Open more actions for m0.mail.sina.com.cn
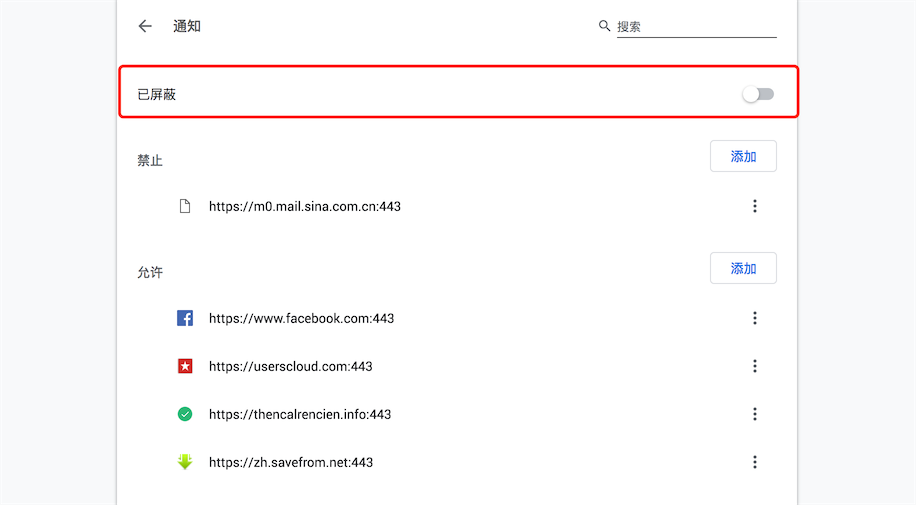Image resolution: width=916 pixels, height=505 pixels. tap(755, 206)
